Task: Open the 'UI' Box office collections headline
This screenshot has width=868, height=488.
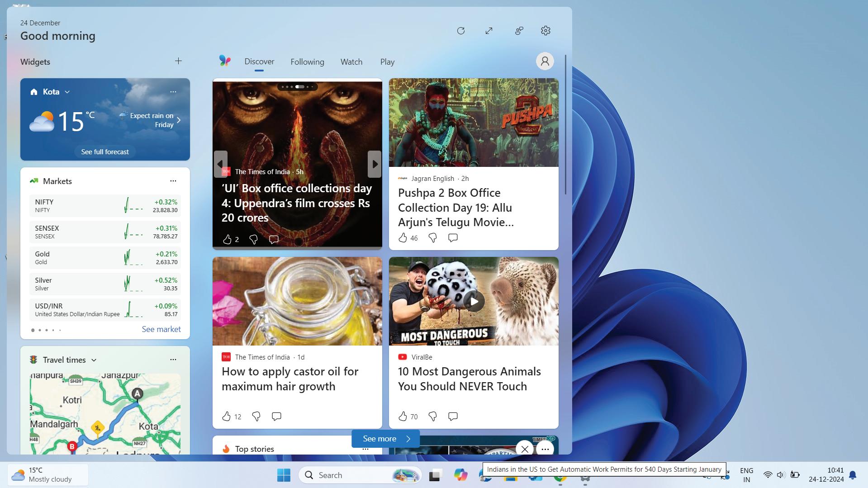Action: click(x=297, y=203)
